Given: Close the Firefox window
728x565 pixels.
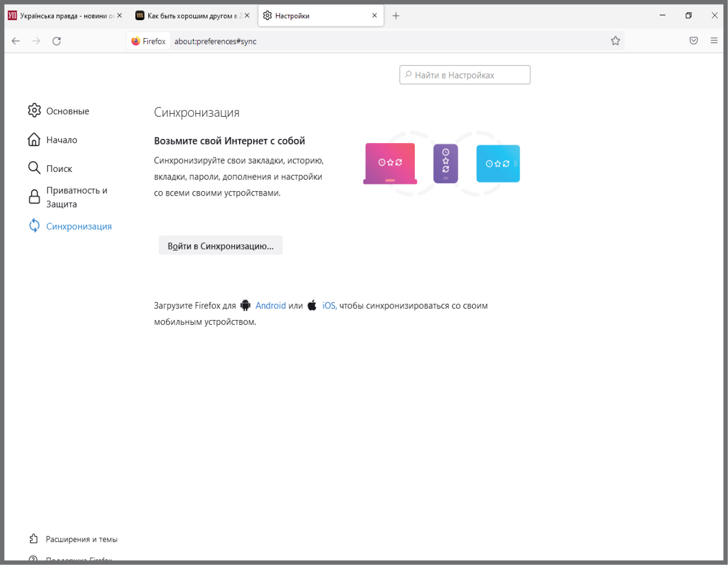Looking at the screenshot, I should (x=715, y=15).
